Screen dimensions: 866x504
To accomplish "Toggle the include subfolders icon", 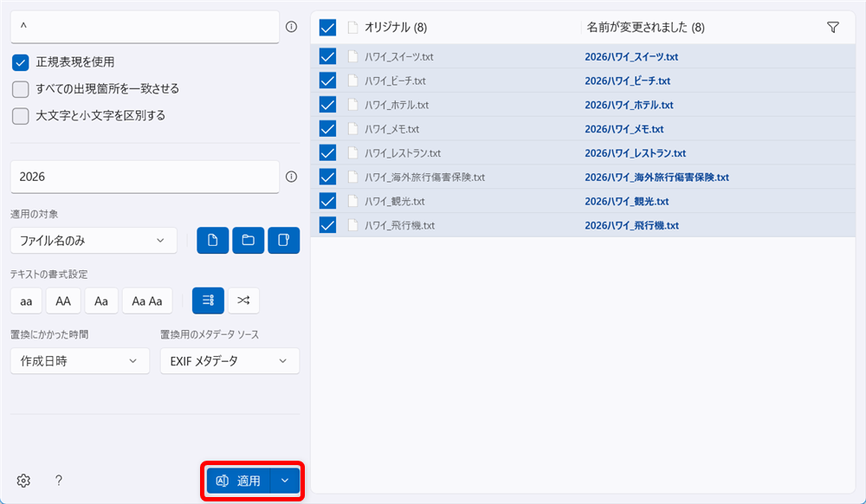I will [283, 240].
